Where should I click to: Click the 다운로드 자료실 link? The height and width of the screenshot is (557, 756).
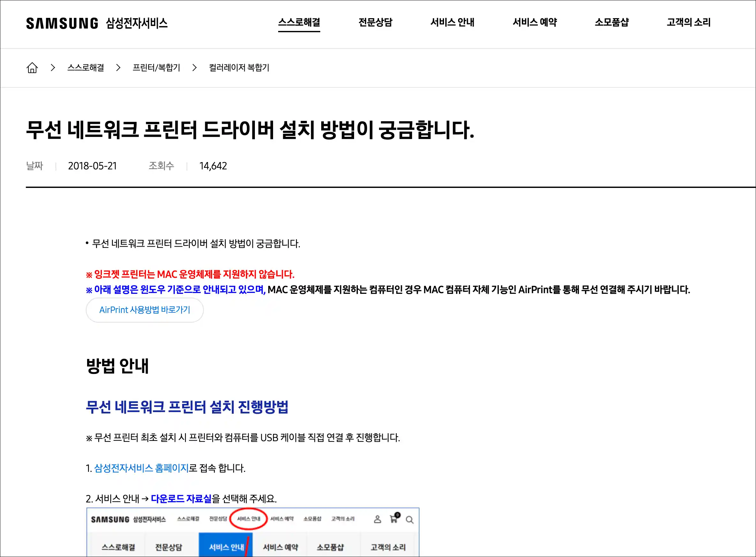[181, 498]
